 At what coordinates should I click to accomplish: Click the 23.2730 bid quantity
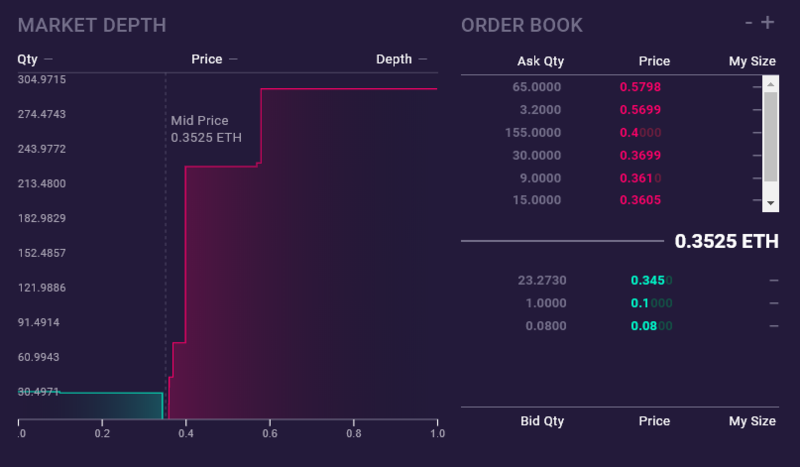click(x=542, y=280)
